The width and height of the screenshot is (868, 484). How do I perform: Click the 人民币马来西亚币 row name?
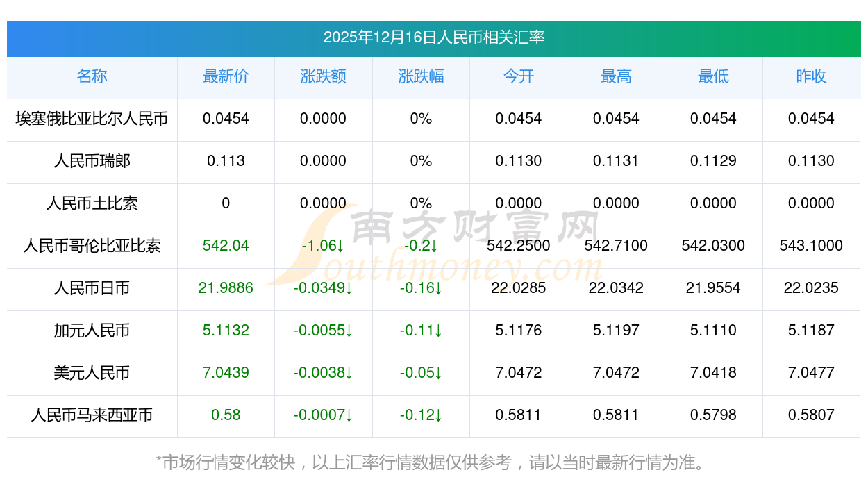pyautogui.click(x=92, y=415)
